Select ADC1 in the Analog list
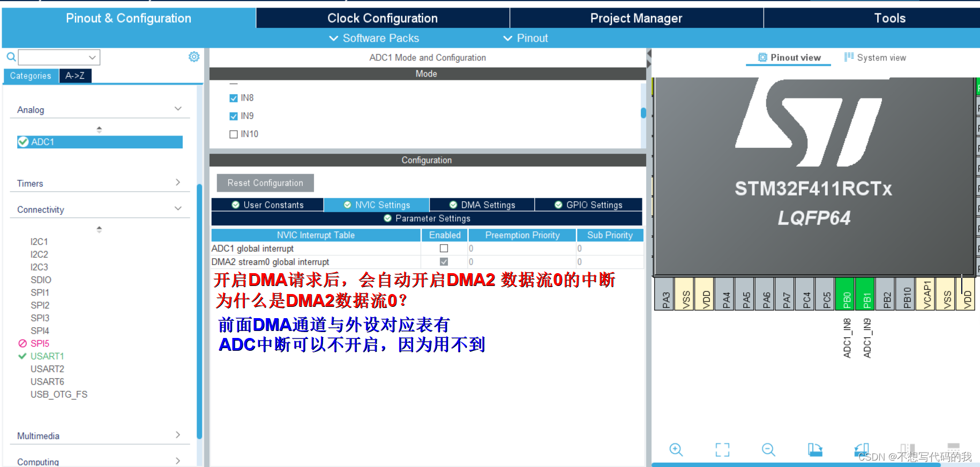This screenshot has height=467, width=980. point(100,142)
